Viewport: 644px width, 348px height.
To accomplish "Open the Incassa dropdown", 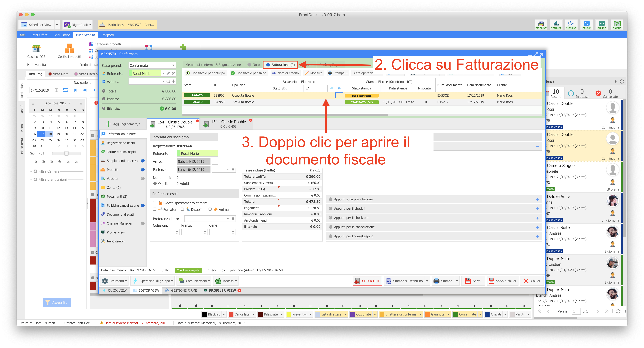I will (226, 281).
